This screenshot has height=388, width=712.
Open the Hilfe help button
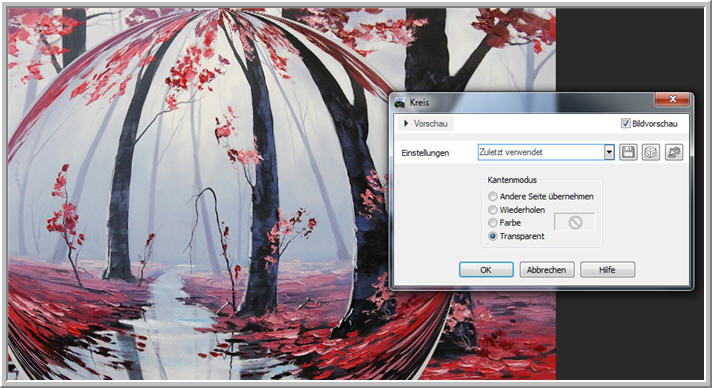tap(608, 269)
